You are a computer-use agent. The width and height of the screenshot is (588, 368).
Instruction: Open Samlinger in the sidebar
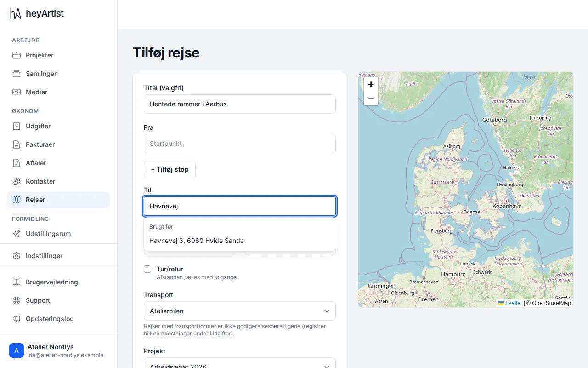pos(58,74)
